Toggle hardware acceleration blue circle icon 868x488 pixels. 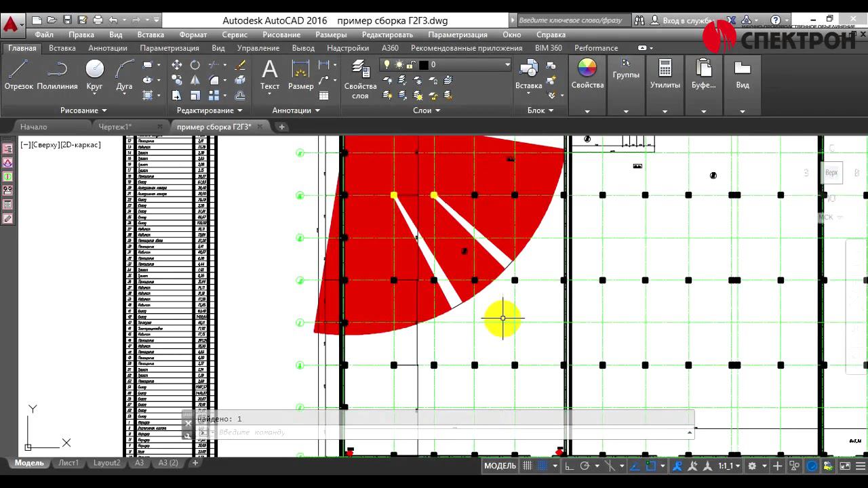(812, 466)
